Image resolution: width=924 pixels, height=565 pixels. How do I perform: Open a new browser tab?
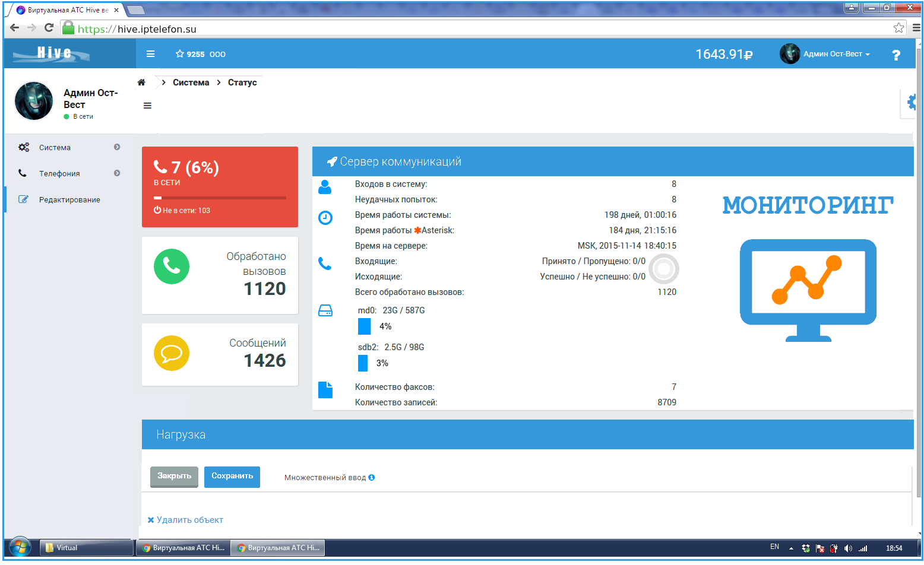pyautogui.click(x=135, y=10)
